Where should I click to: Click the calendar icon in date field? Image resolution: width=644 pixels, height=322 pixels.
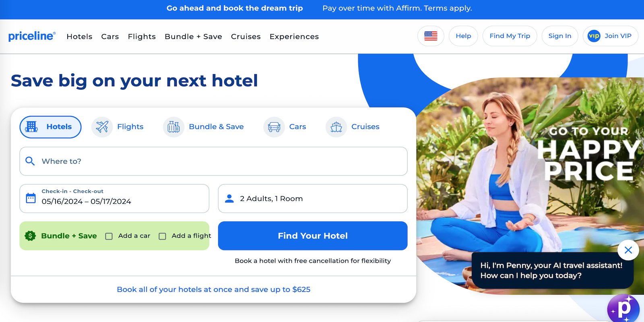[x=31, y=198]
